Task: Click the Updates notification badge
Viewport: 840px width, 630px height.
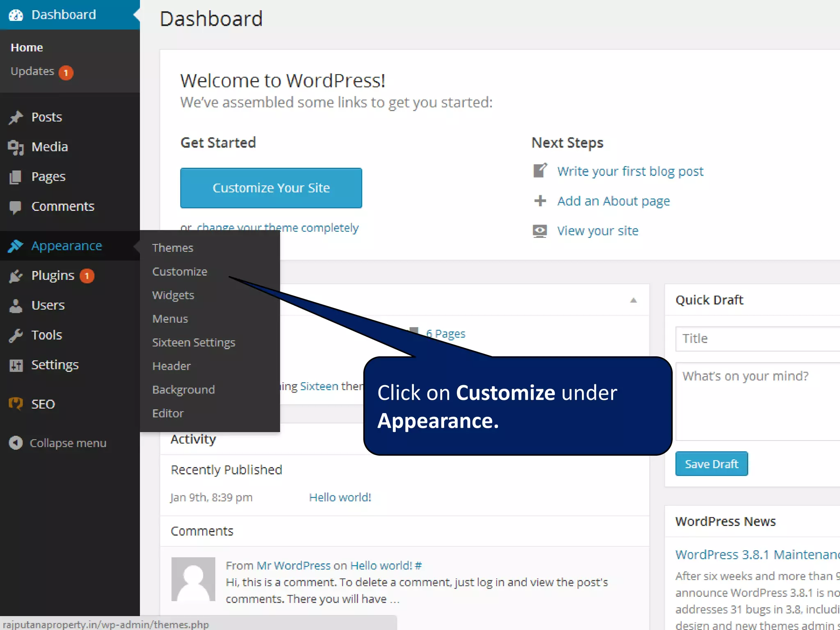Action: point(66,73)
